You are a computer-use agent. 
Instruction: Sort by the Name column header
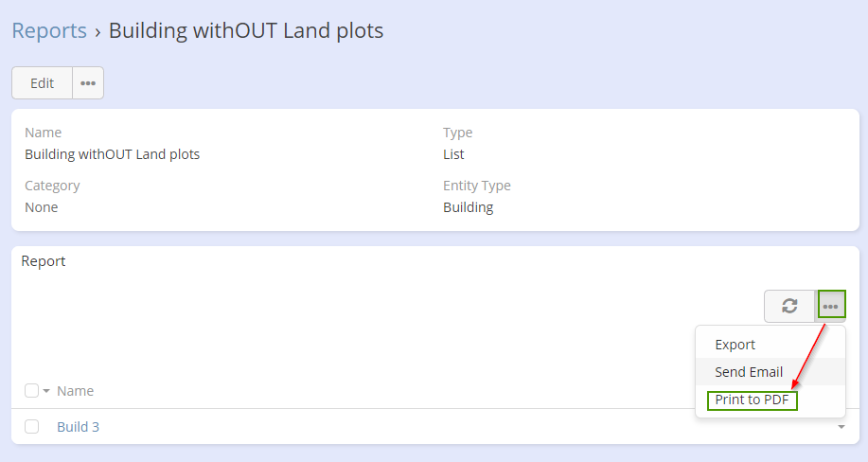pyautogui.click(x=75, y=391)
